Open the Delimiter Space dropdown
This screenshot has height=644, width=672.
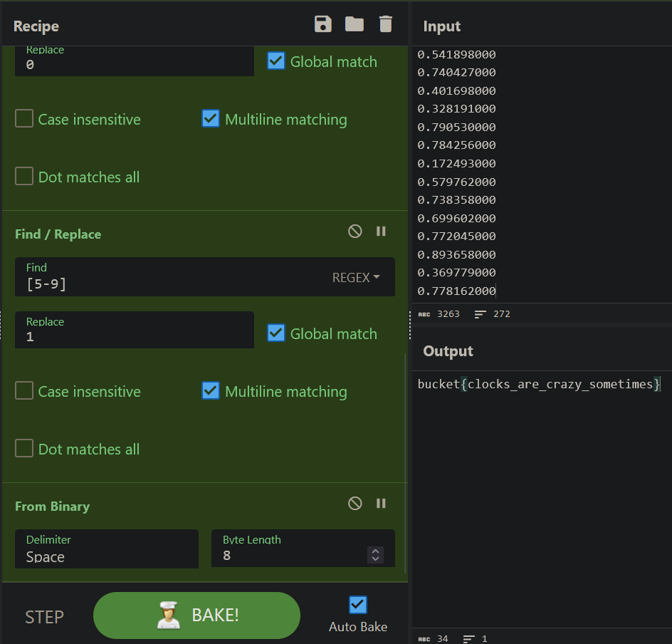107,549
